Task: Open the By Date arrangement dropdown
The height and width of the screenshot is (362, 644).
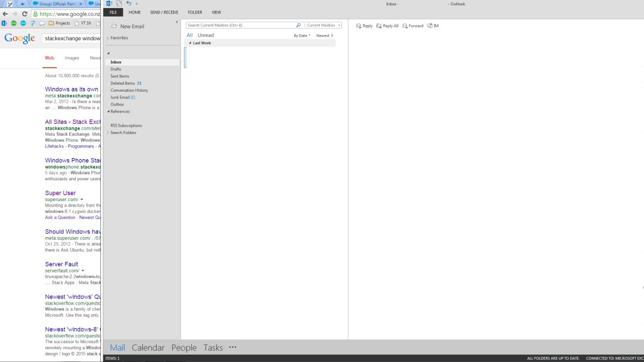Action: pyautogui.click(x=302, y=35)
